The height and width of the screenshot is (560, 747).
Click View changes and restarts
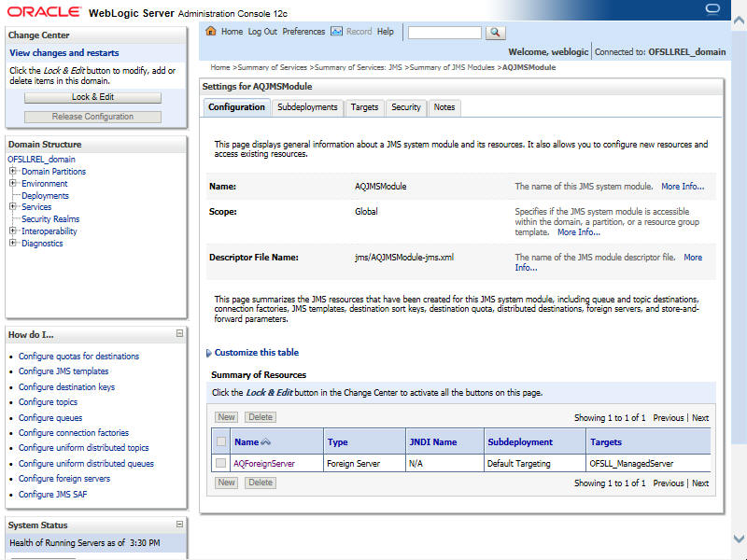tap(64, 53)
